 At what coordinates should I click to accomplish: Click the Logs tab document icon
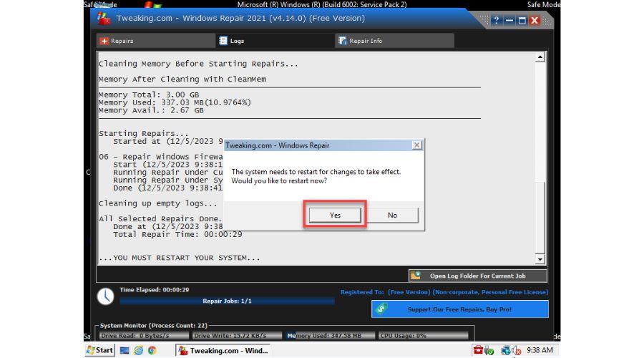(x=223, y=41)
